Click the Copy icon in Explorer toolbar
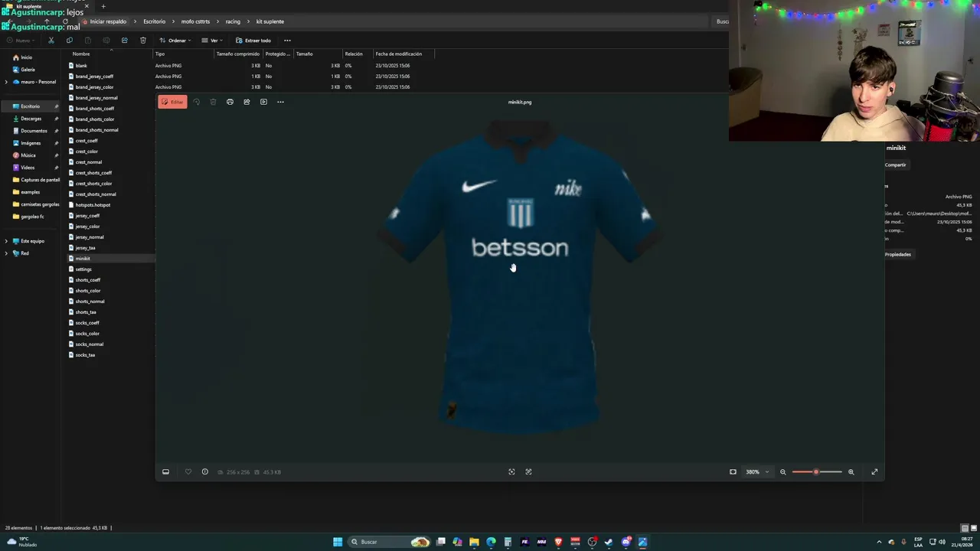The image size is (980, 551). point(69,41)
